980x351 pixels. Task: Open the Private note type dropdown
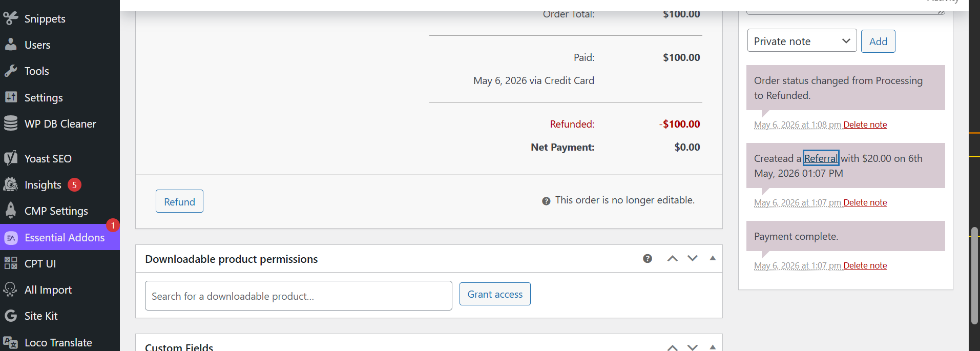(802, 41)
